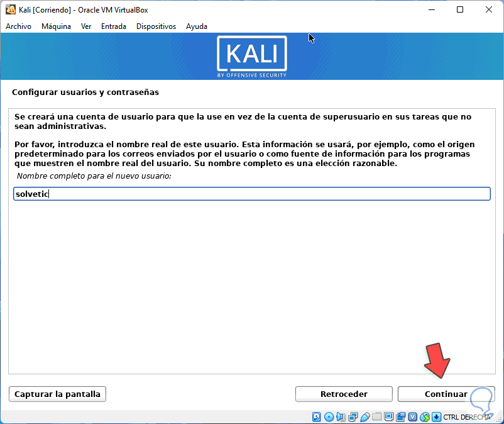Click the virtualization CPU status icon
Image resolution: width=504 pixels, height=424 pixels.
tap(413, 417)
